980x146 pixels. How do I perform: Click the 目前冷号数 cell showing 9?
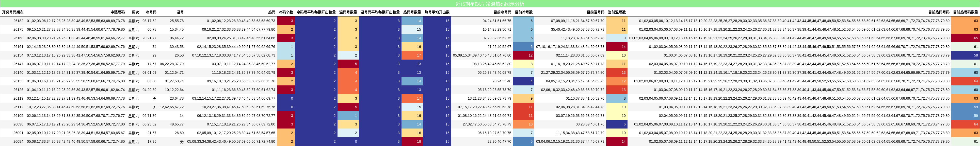[x=523, y=98]
